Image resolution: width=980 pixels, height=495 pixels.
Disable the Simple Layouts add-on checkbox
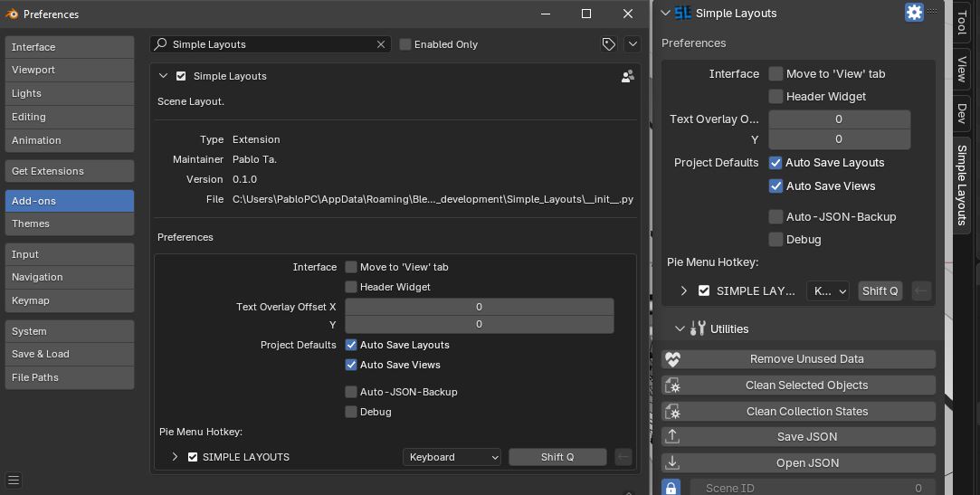(181, 76)
